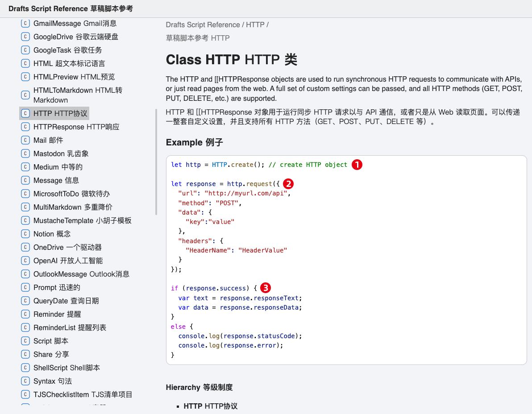Click class icon beside Reminder entry

pyautogui.click(x=25, y=315)
